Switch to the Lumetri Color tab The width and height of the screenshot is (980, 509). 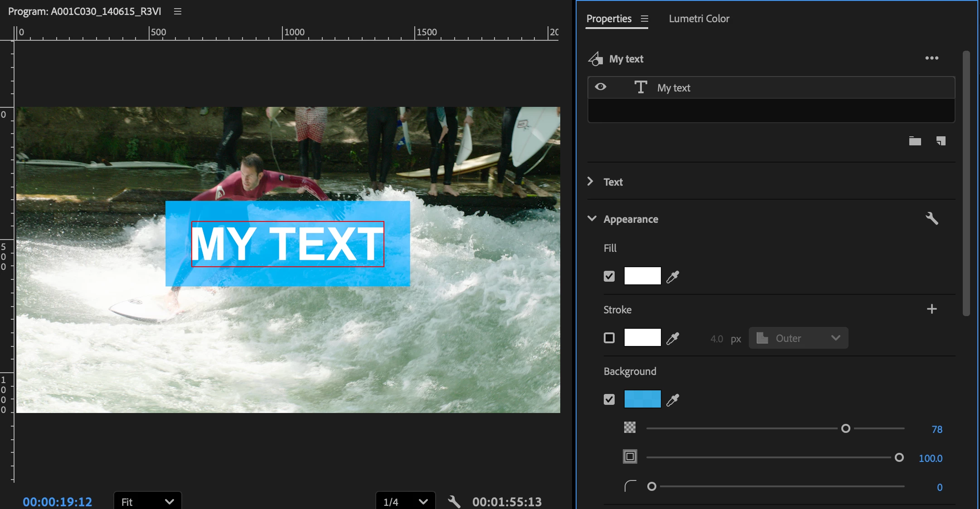coord(699,19)
